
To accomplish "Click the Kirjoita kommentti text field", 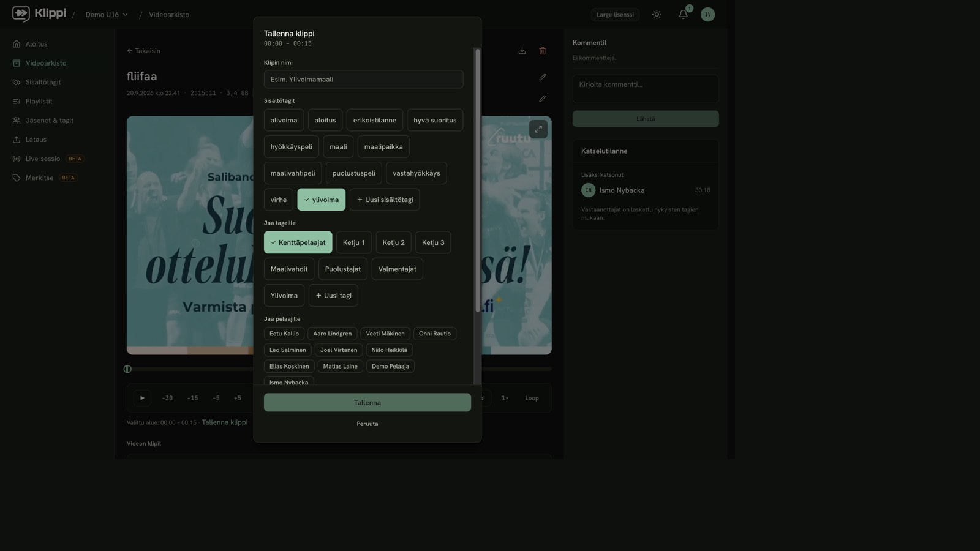I will pos(646,89).
